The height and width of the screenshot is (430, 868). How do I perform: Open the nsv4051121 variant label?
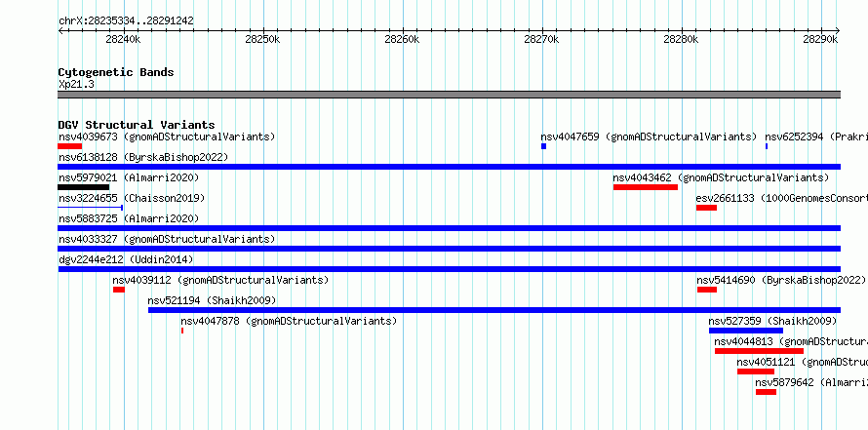(x=802, y=362)
